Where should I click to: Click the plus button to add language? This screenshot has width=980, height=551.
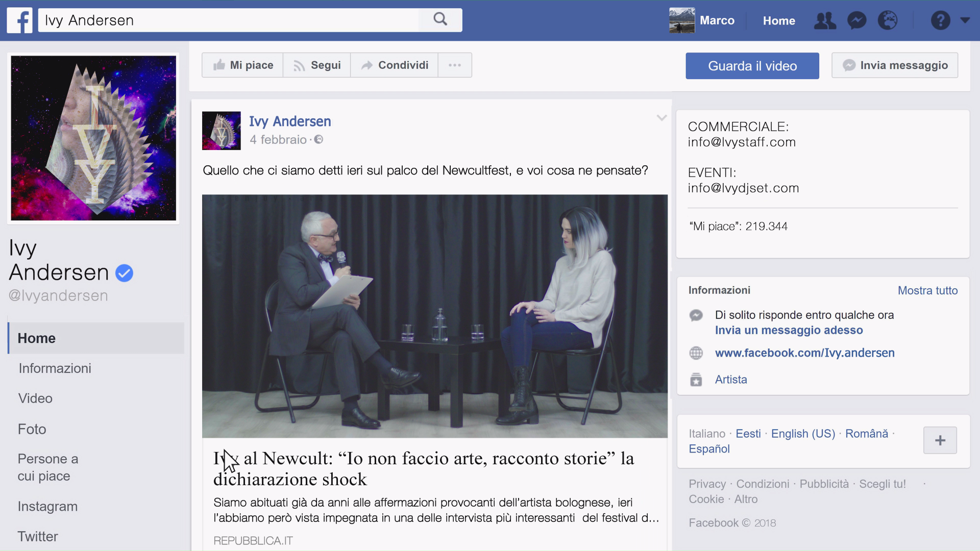click(940, 440)
